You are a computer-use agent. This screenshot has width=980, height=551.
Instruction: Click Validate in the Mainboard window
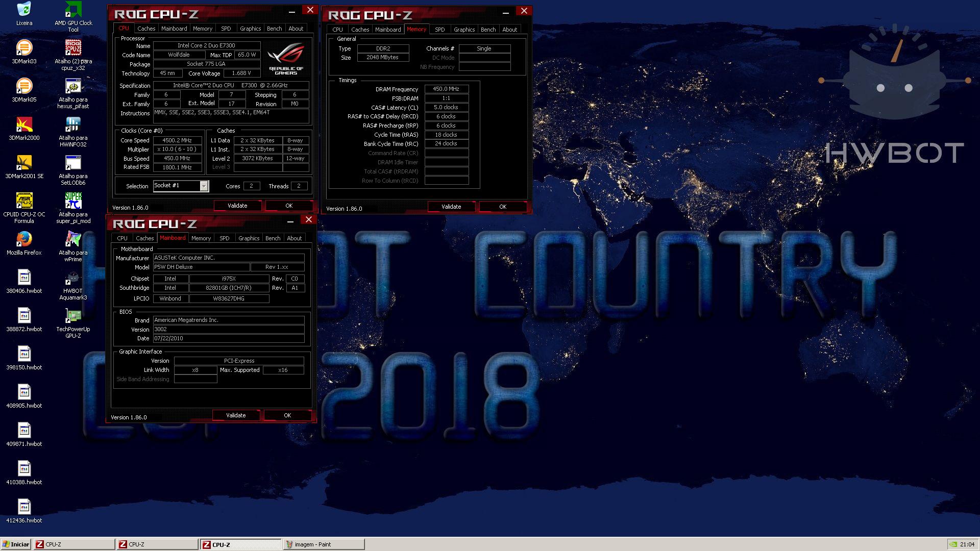pyautogui.click(x=236, y=415)
